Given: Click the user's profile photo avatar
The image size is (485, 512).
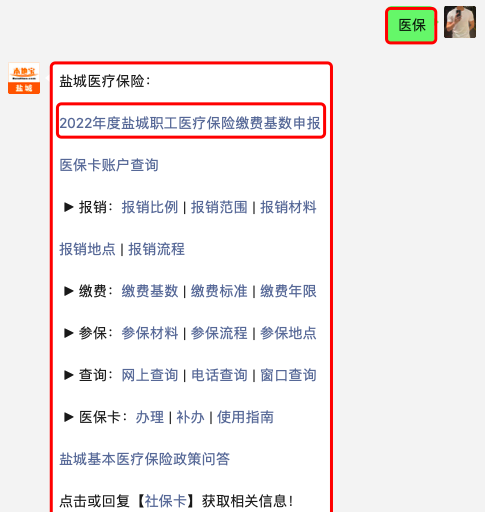Looking at the screenshot, I should tap(460, 22).
